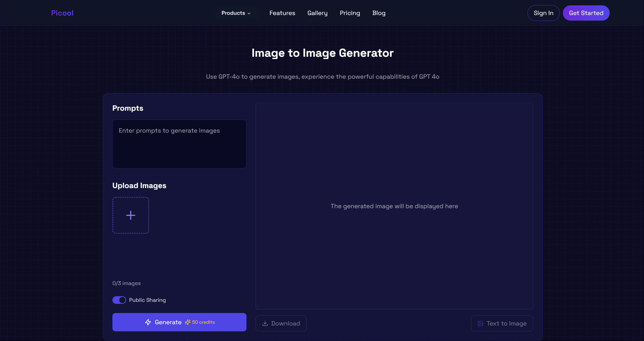Screen dimensions: 644x341
Task: Click the Sign In button
Action: 543,13
